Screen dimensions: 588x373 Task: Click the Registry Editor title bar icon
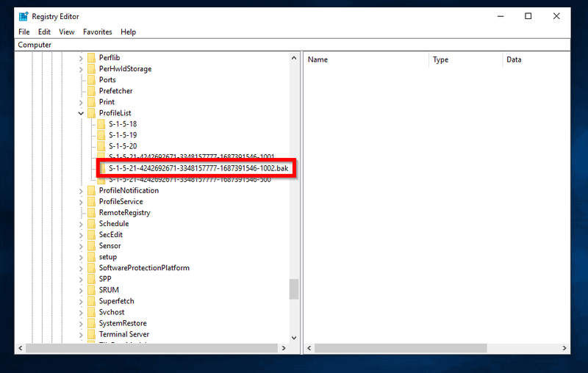[24, 16]
